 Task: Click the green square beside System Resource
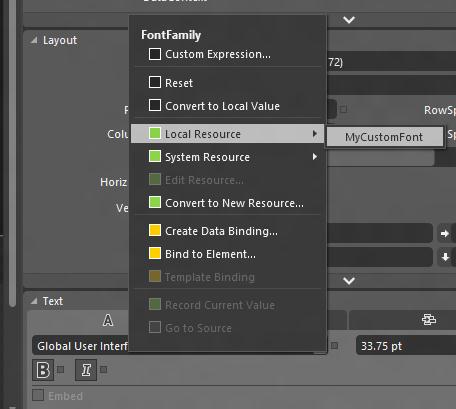155,156
